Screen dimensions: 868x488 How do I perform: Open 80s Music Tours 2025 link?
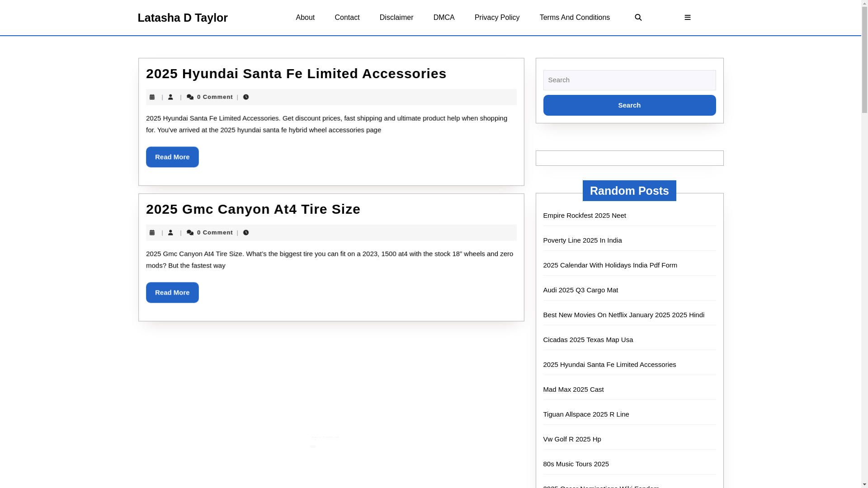pyautogui.click(x=576, y=464)
